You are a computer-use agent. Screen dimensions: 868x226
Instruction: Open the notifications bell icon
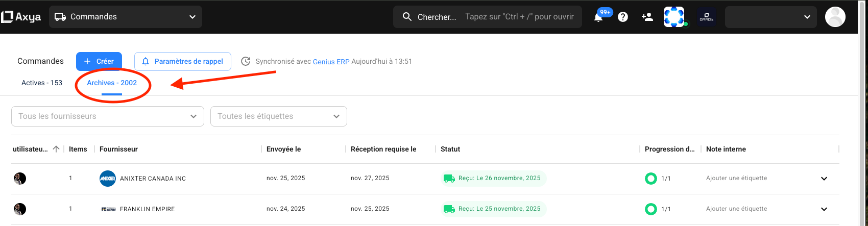(x=598, y=17)
